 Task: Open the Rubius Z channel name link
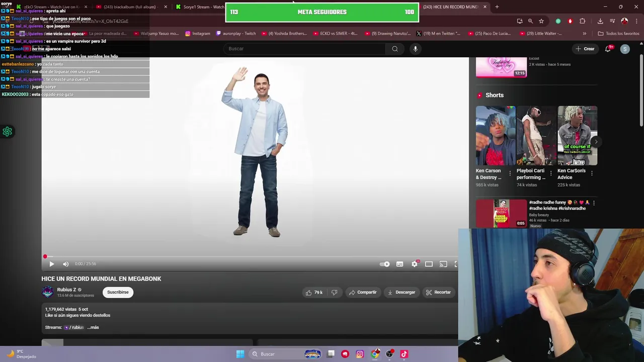(66, 290)
